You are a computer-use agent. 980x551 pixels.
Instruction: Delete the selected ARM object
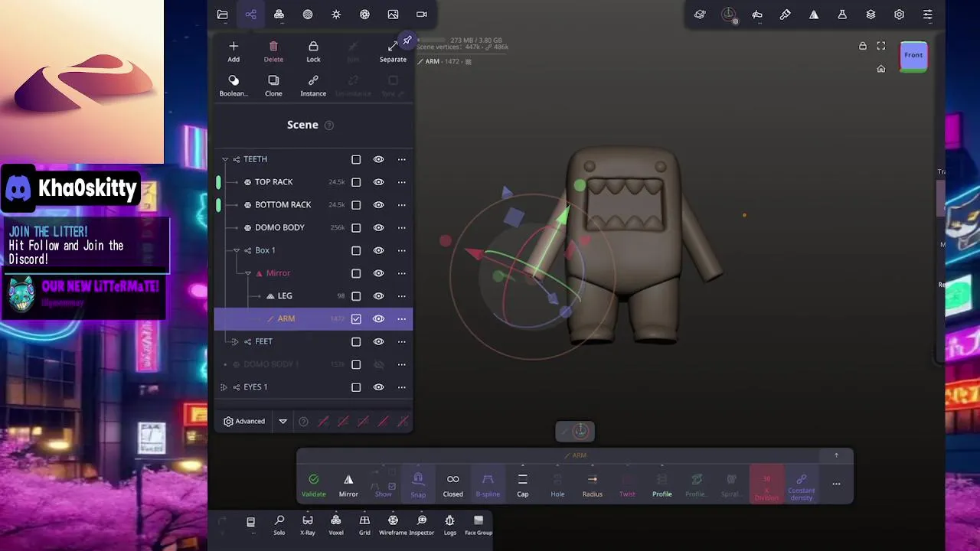click(x=273, y=51)
